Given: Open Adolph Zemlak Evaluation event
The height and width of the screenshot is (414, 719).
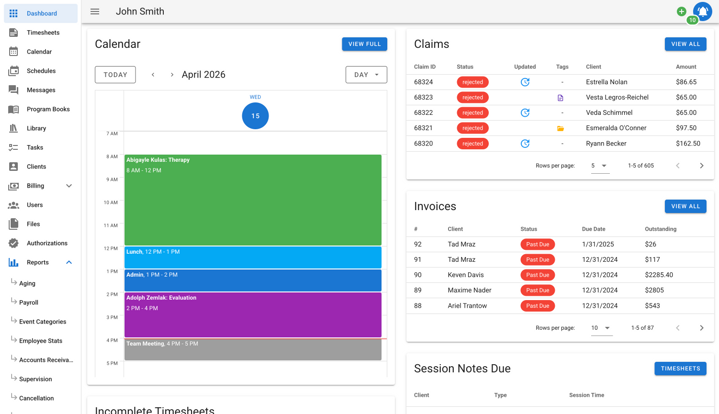Looking at the screenshot, I should [x=253, y=315].
